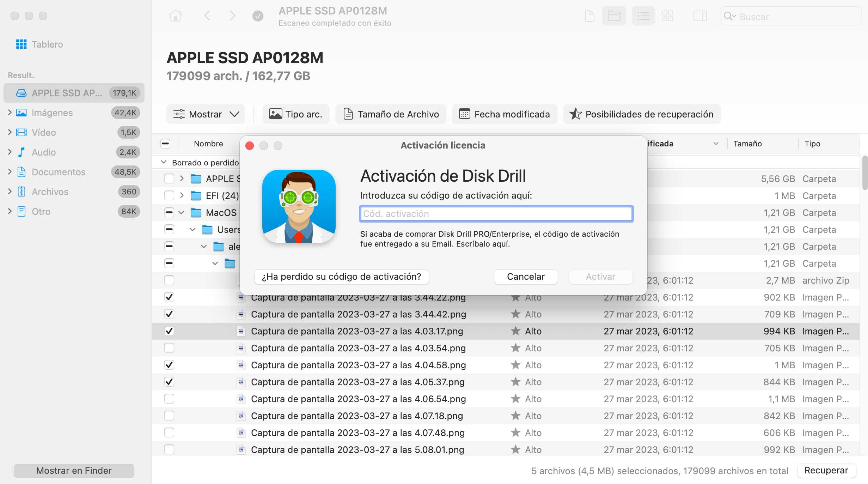Uncheck Captura 3.44.42.png checkbox
This screenshot has width=868, height=484.
(169, 314)
